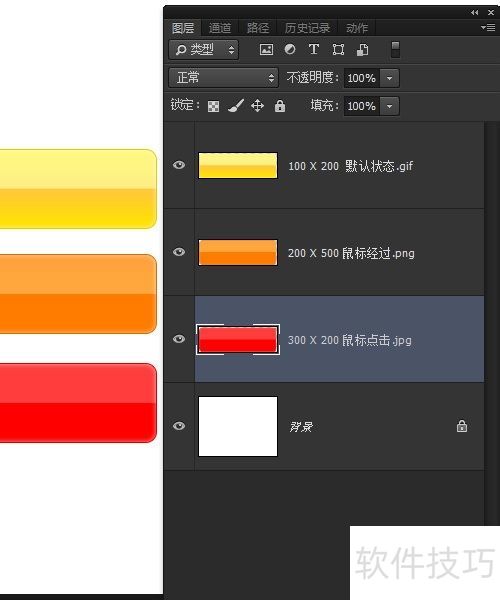Open the 类型 filter kind dropdown
The image size is (500, 600).
pyautogui.click(x=204, y=50)
